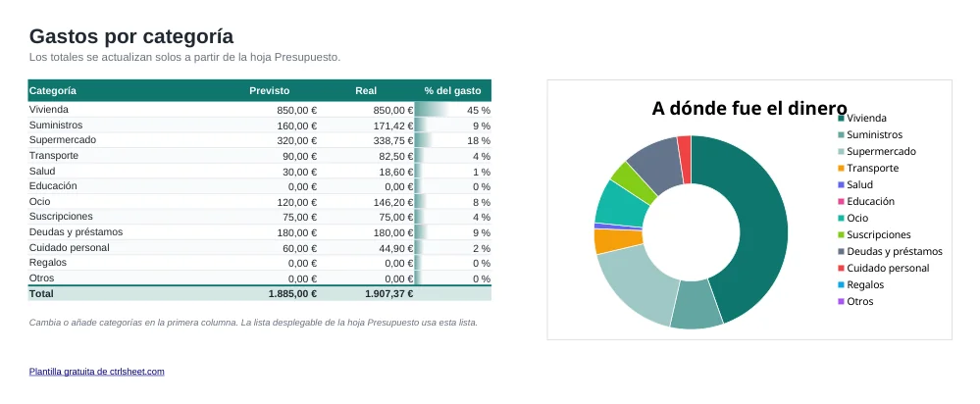The height and width of the screenshot is (404, 980).
Task: Select the Suscripciones legend swatch
Action: pyautogui.click(x=842, y=234)
